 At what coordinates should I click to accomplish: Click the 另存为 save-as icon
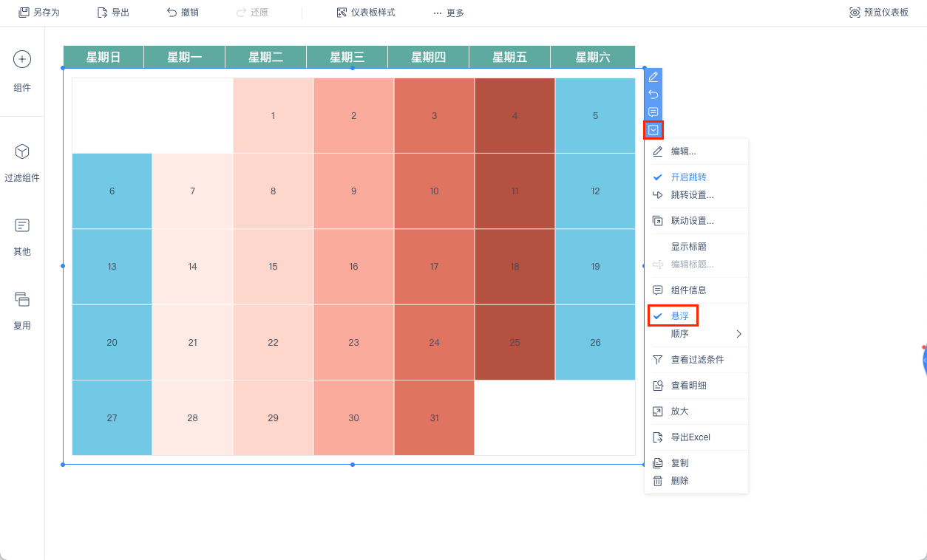point(24,13)
